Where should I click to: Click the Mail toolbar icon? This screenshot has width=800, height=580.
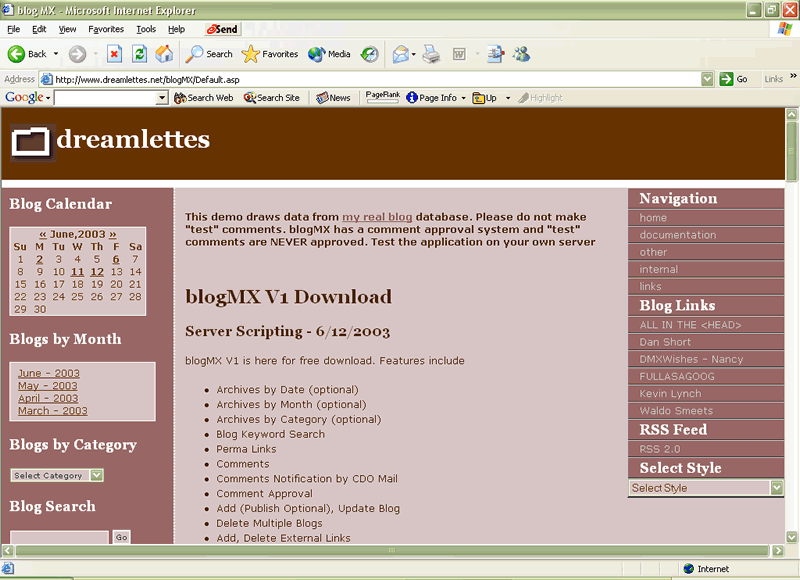point(401,54)
